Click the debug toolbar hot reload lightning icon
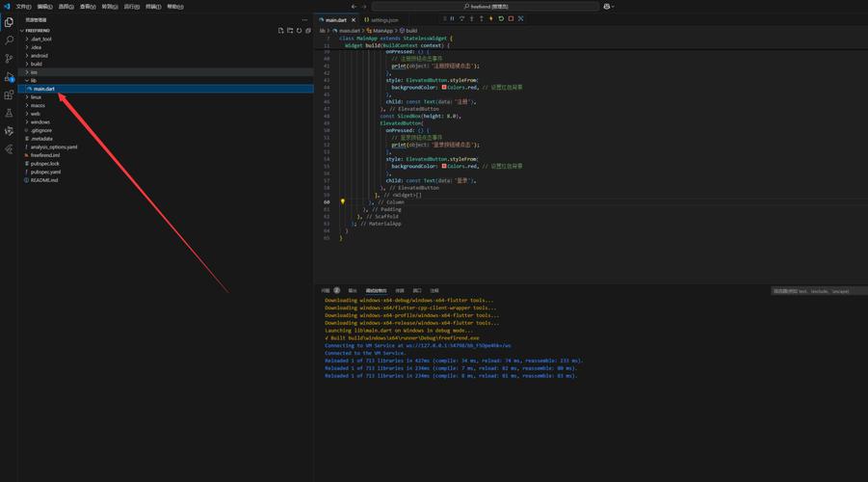This screenshot has height=482, width=868. tap(491, 19)
